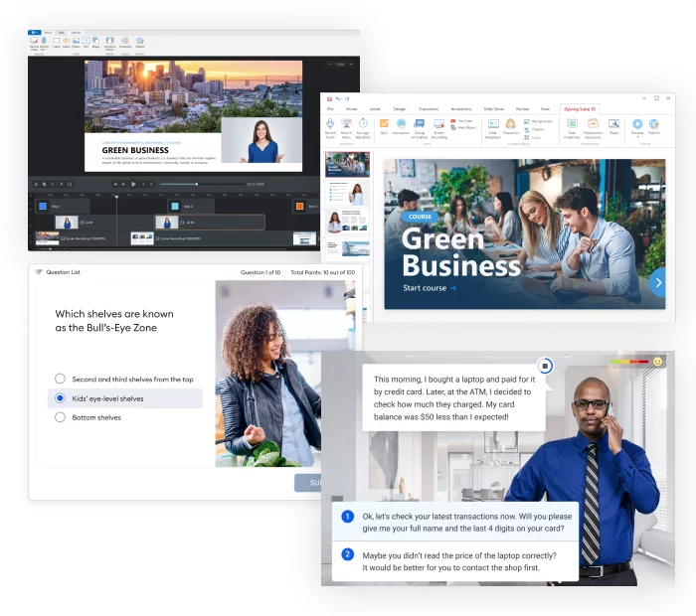Open Backgrounds in the Content Library
696x616 pixels.
click(538, 121)
